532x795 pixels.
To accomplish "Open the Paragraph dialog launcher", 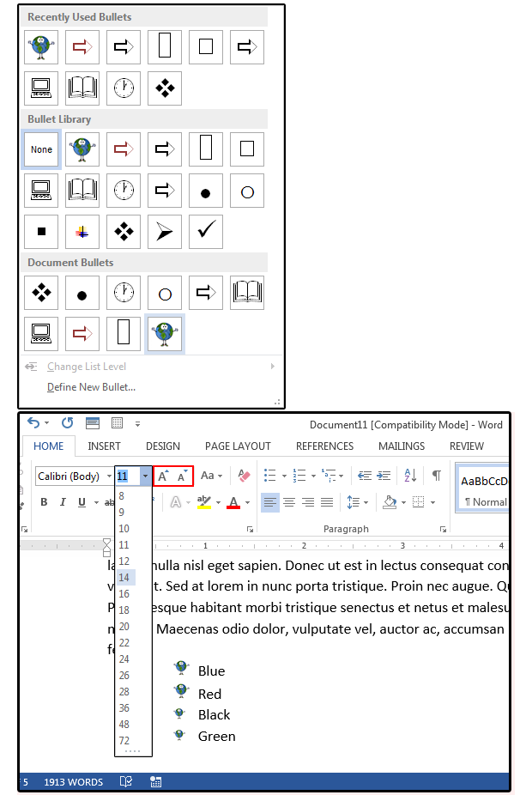I will tap(444, 530).
